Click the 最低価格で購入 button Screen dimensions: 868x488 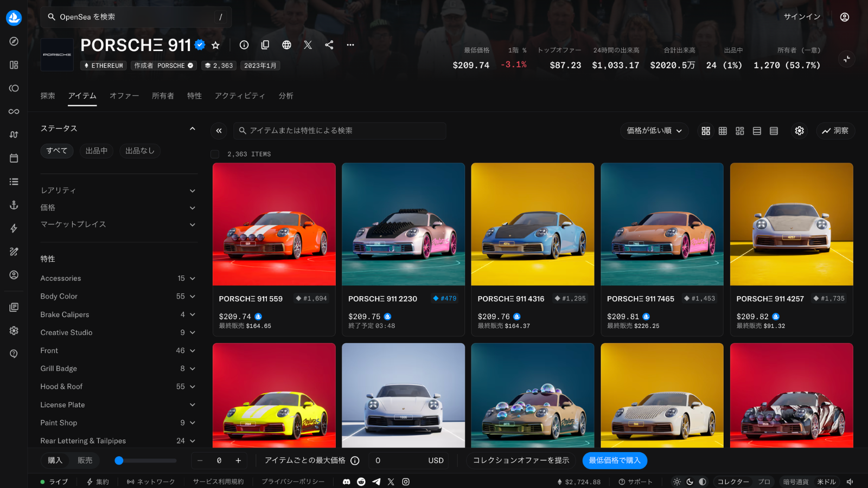click(x=615, y=460)
